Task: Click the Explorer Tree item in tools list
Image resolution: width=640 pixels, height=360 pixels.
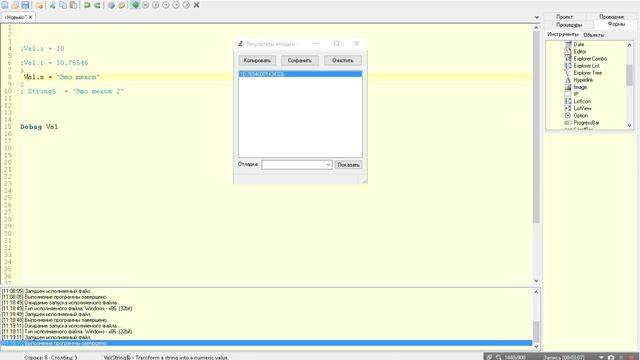Action: pyautogui.click(x=587, y=73)
